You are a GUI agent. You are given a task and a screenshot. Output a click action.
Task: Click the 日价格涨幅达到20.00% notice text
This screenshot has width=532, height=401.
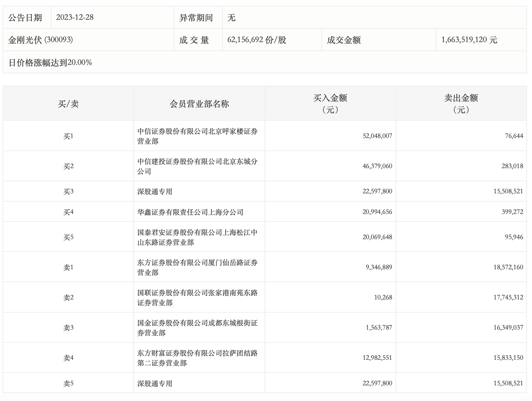(50, 62)
